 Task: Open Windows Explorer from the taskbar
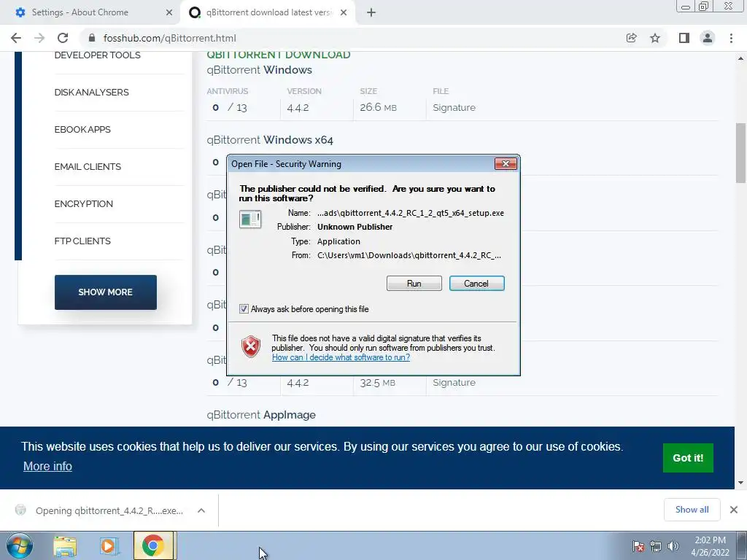[x=65, y=545]
